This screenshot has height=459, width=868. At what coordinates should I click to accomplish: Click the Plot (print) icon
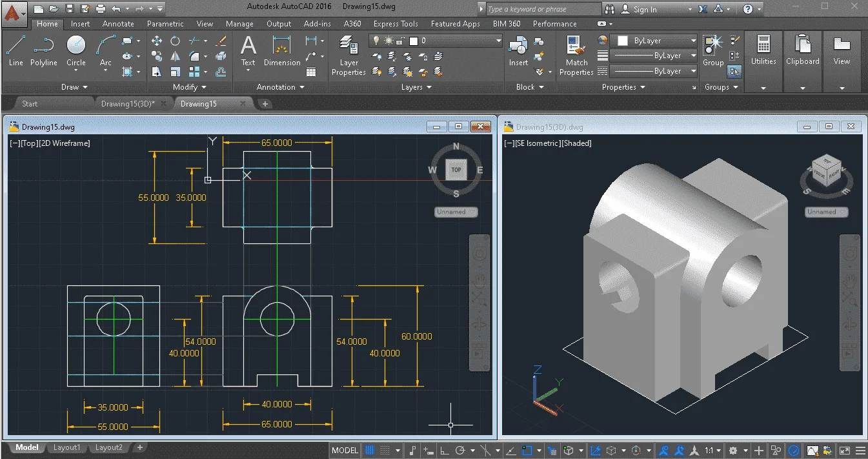101,9
